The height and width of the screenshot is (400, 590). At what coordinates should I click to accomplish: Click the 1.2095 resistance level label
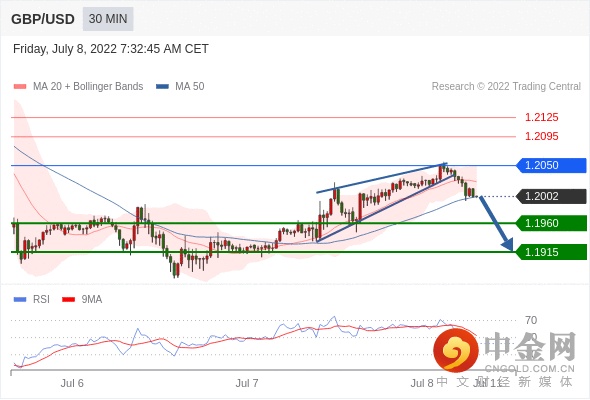(541, 136)
